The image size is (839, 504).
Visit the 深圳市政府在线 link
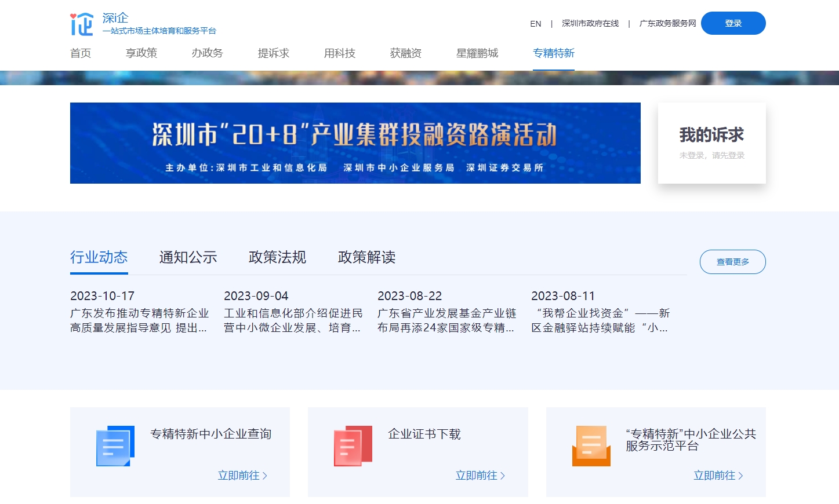[590, 24]
